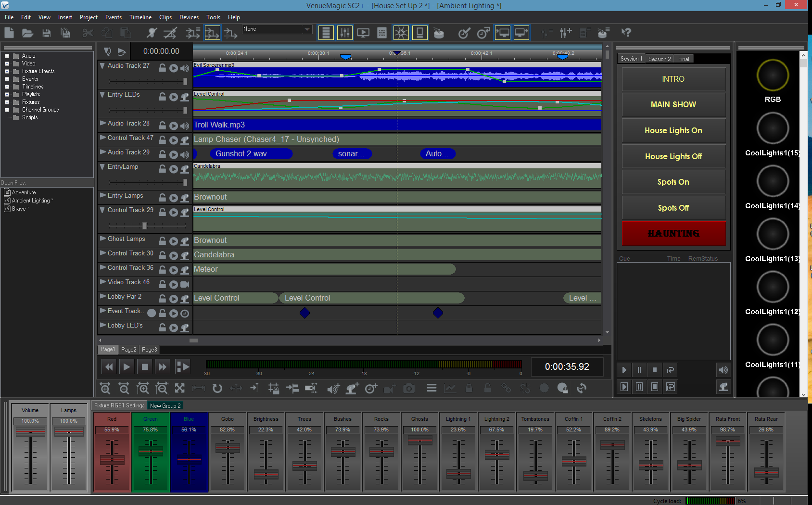Click the zoom-to-fit arrows icon below transport
The width and height of the screenshot is (812, 505).
[x=179, y=388]
